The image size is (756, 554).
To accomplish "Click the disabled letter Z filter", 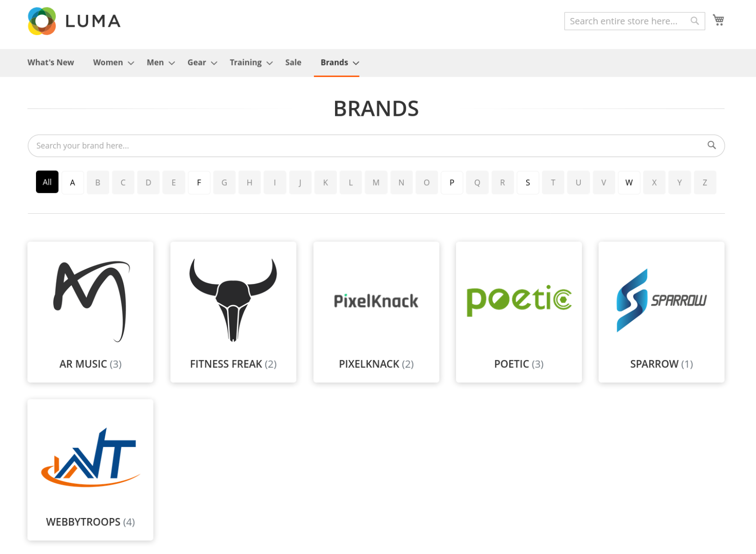I will click(x=705, y=182).
